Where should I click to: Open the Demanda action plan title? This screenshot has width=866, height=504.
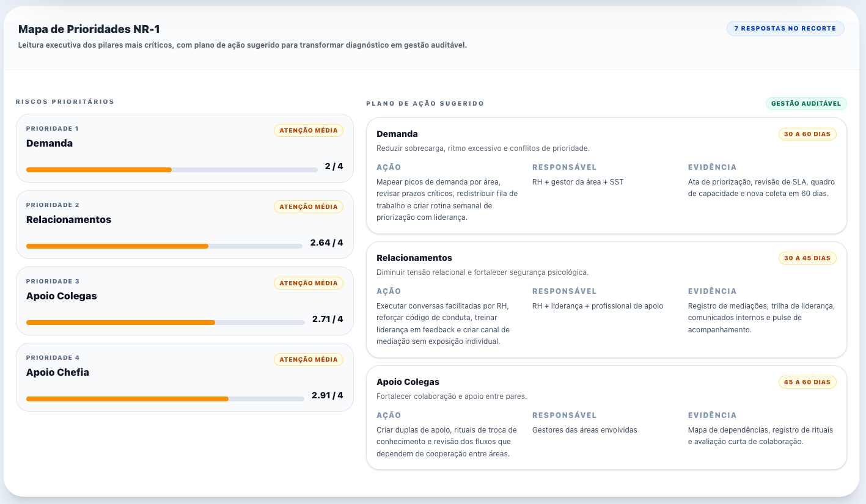point(397,134)
